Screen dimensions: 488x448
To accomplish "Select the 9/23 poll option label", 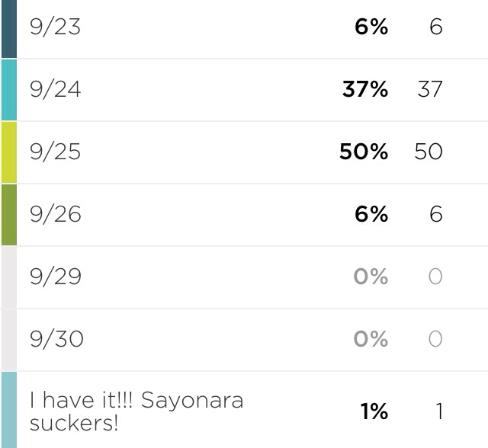I will (56, 27).
